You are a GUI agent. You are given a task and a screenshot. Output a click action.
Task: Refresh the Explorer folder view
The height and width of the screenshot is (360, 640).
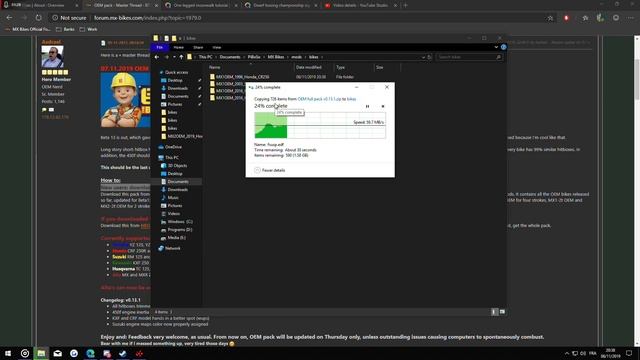click(x=429, y=57)
